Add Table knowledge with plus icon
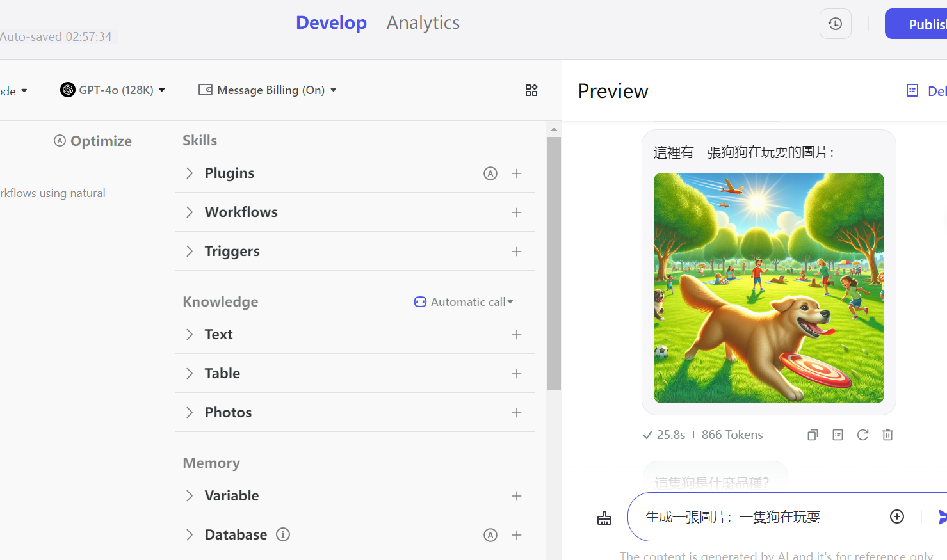This screenshot has width=947, height=560. point(517,374)
